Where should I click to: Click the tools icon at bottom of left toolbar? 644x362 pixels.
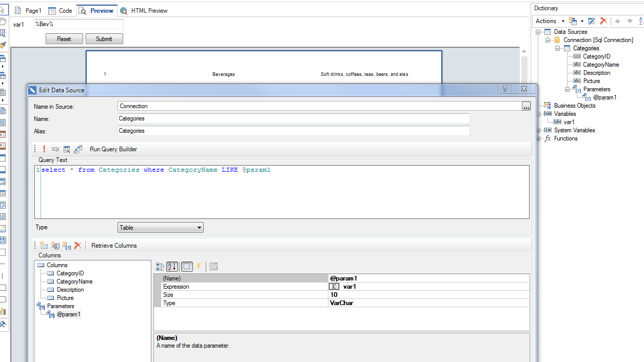pyautogui.click(x=3, y=324)
